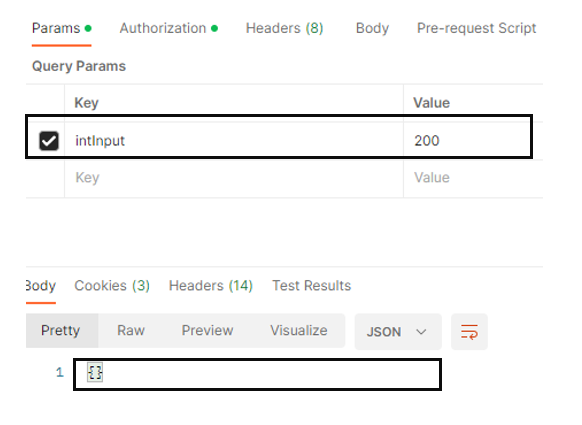Open the request Headers (8) tab
The height and width of the screenshot is (425, 582).
[x=284, y=28]
